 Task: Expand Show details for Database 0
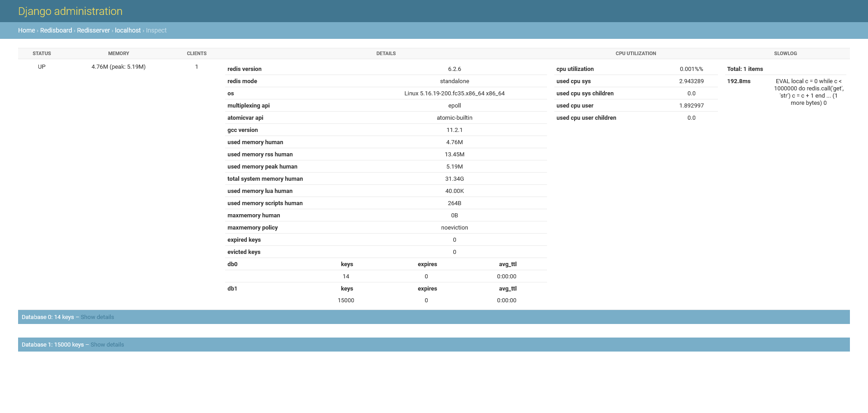tap(97, 317)
